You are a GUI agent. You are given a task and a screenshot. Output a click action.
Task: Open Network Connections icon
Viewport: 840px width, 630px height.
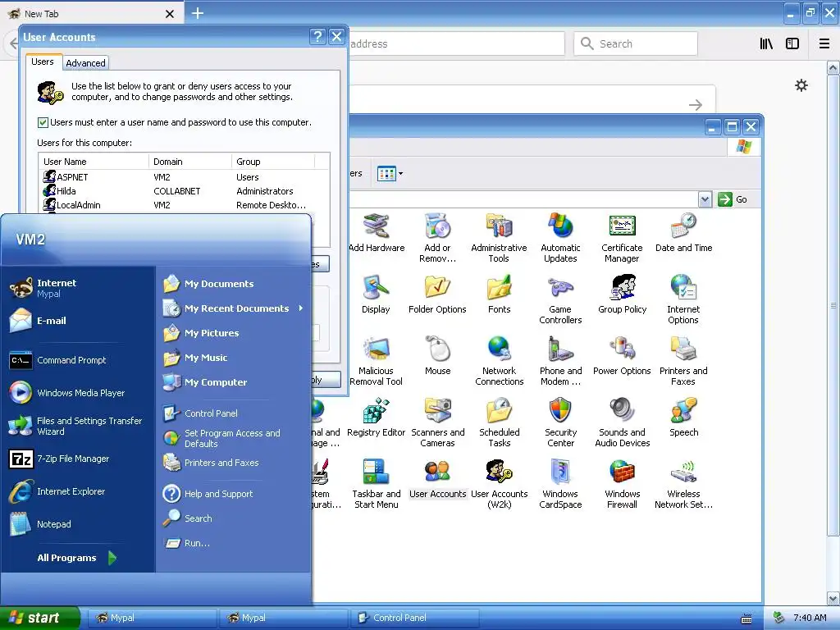[500, 361]
